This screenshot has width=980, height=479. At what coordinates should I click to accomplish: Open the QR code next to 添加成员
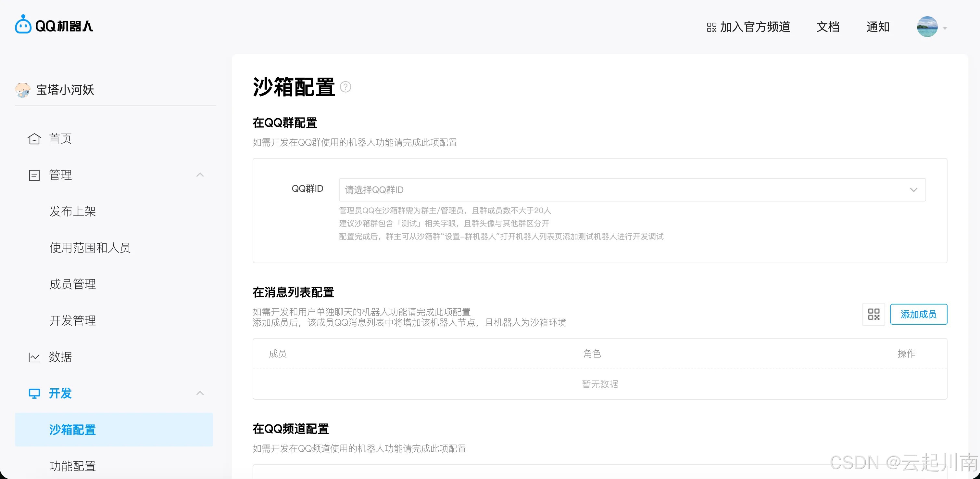[874, 314]
